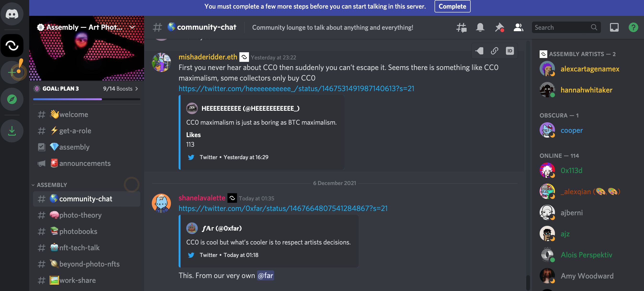Viewport: 644px width, 291px height.
Task: Expand the server boosts goal arrow
Action: point(136,89)
